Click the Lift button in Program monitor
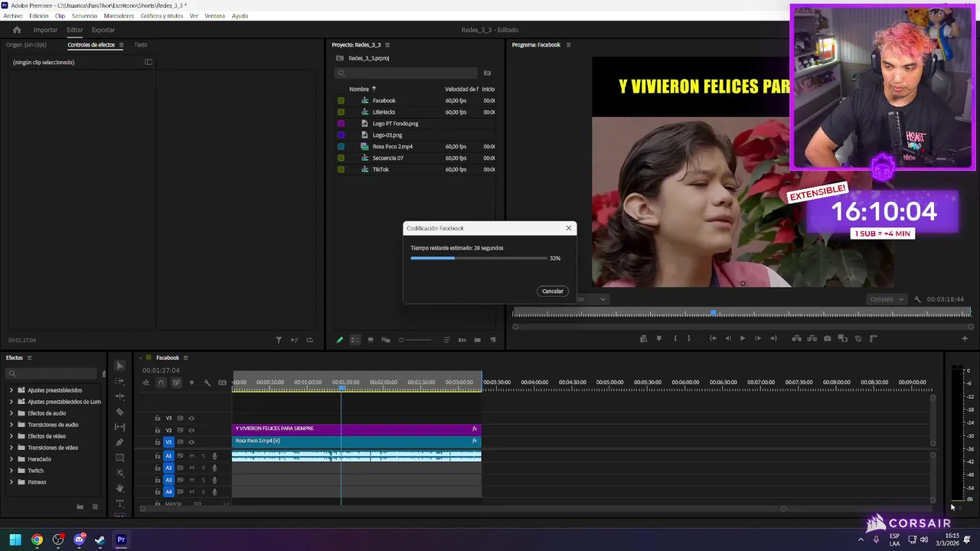980x551 pixels. click(796, 338)
